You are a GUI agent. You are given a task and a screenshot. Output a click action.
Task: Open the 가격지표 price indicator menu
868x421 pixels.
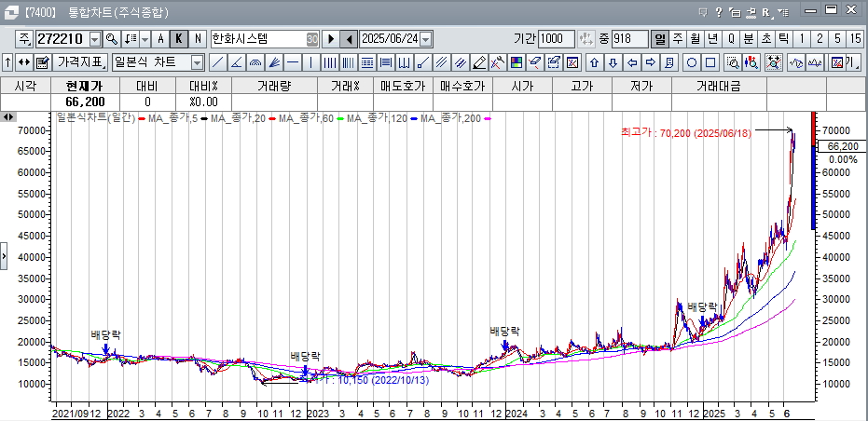click(79, 62)
